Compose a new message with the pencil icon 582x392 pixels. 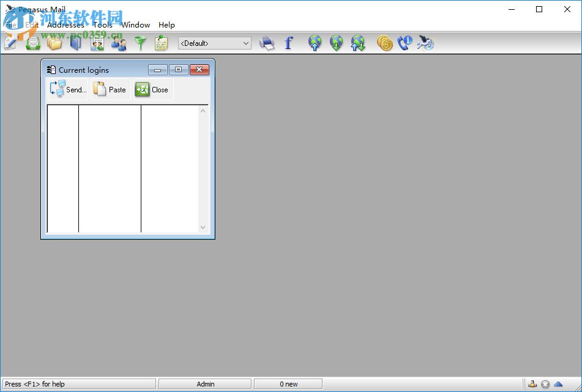pos(10,43)
